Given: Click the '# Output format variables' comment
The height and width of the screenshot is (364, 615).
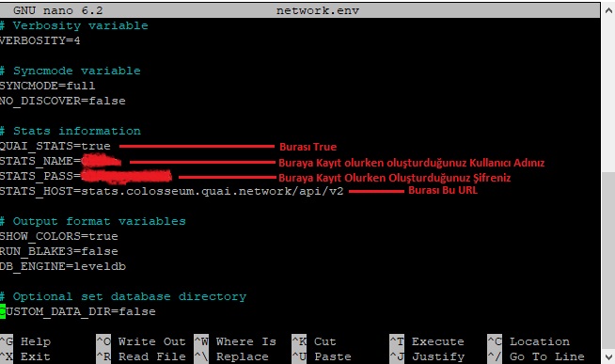Looking at the screenshot, I should pos(93,221).
